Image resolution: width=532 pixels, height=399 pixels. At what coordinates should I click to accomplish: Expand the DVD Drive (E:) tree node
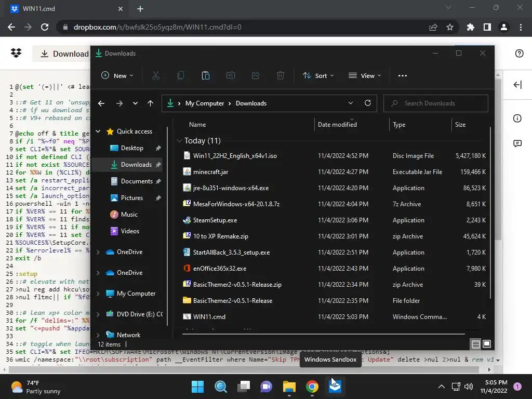[98, 314]
